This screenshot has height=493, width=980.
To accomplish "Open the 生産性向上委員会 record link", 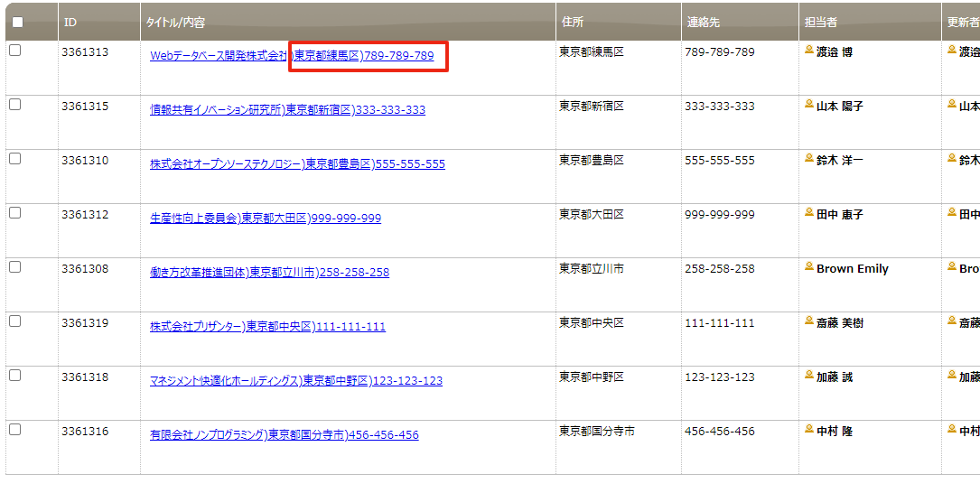I will (x=266, y=219).
